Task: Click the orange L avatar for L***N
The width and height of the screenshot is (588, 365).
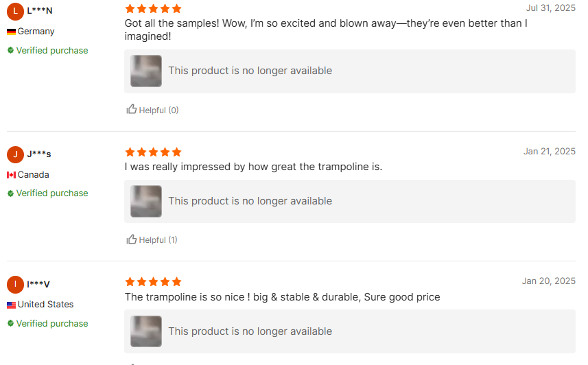Action: tap(15, 11)
